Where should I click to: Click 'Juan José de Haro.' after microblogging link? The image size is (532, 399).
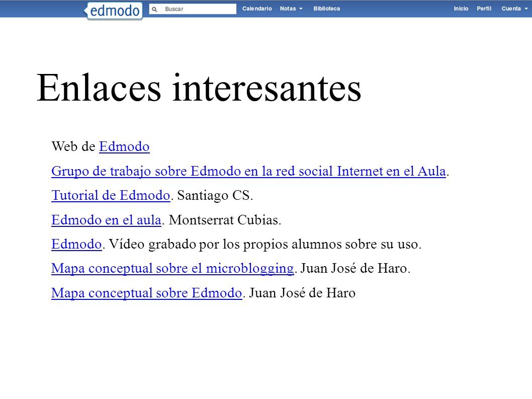point(355,268)
